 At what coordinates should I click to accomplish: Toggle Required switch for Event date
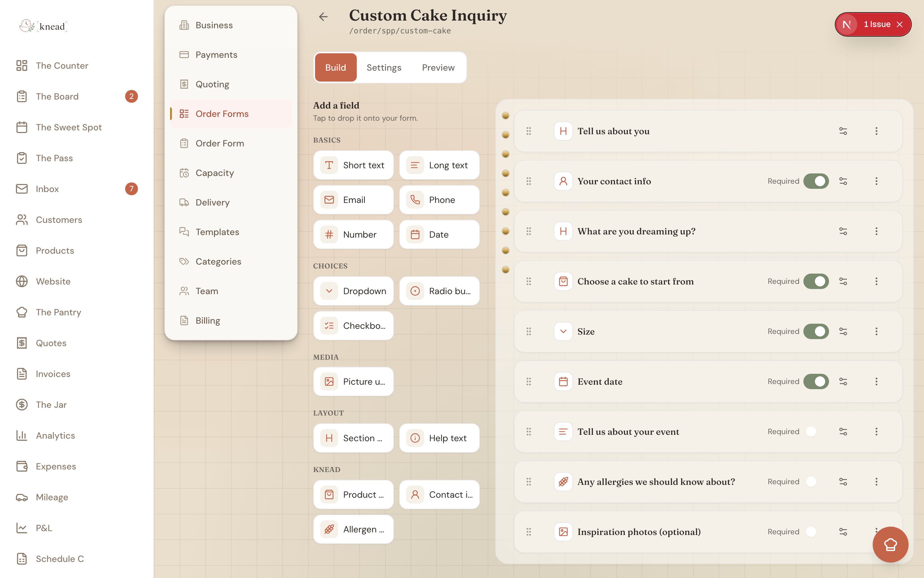pos(816,381)
